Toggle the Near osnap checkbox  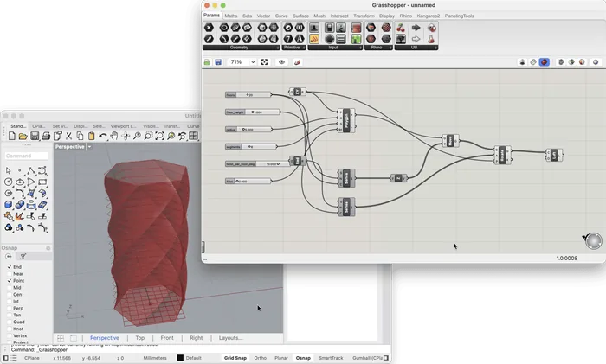coord(10,274)
